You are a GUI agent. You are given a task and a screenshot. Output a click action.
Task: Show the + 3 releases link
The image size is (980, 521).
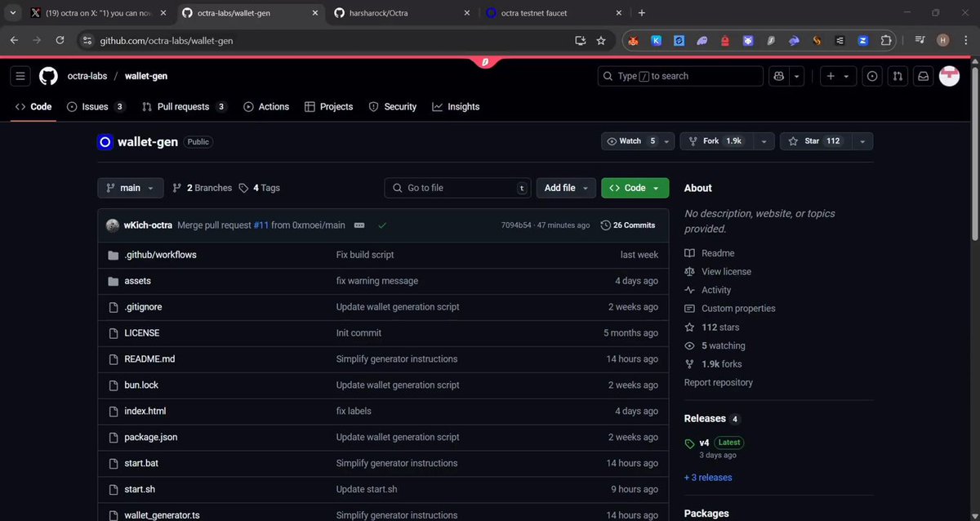708,478
